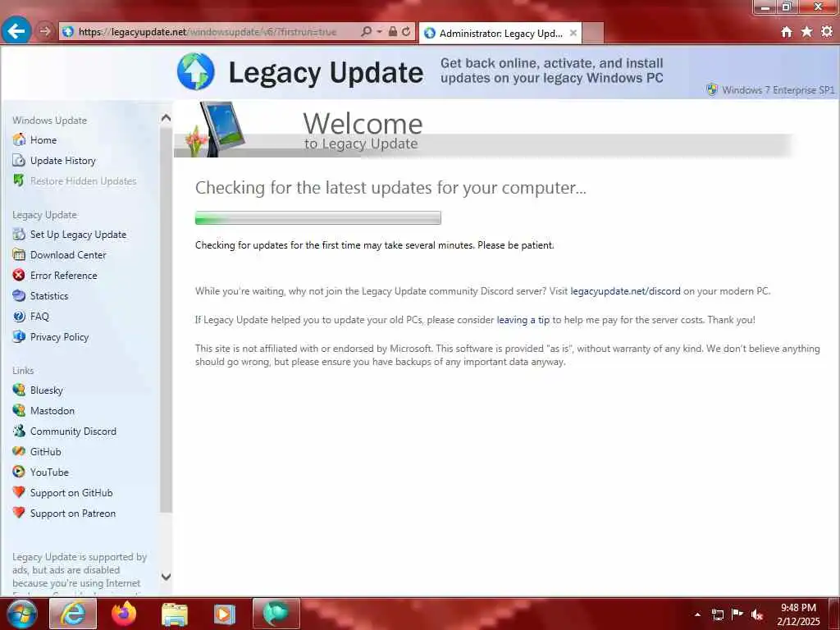Viewport: 840px width, 630px height.
Task: Click the GitHub icon in Links
Action: tap(19, 451)
